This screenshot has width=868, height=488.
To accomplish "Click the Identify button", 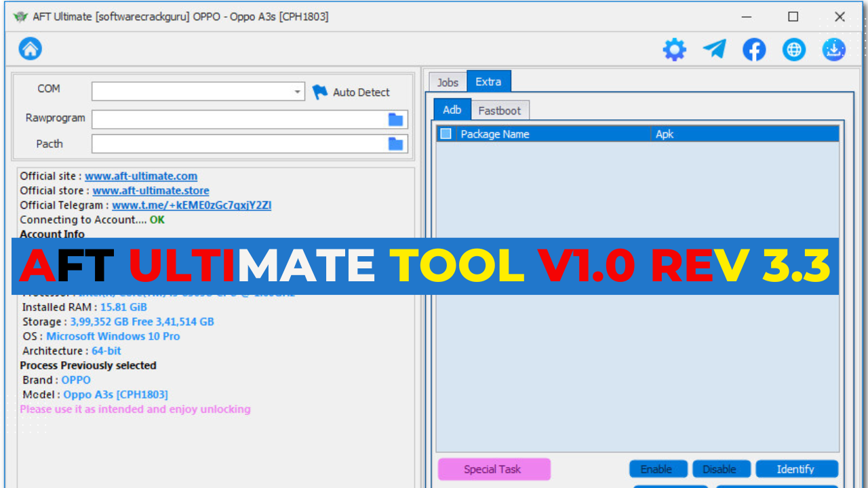I will tap(795, 469).
